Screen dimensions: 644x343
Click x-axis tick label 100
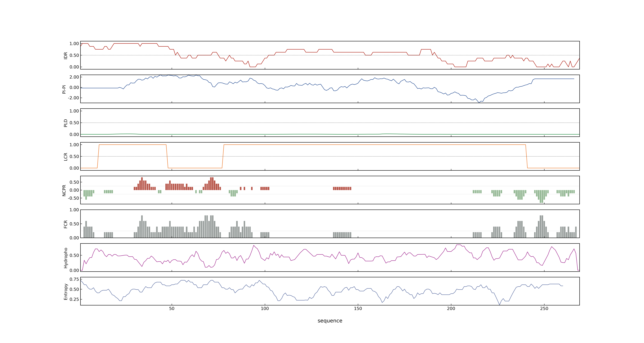[x=265, y=309]
